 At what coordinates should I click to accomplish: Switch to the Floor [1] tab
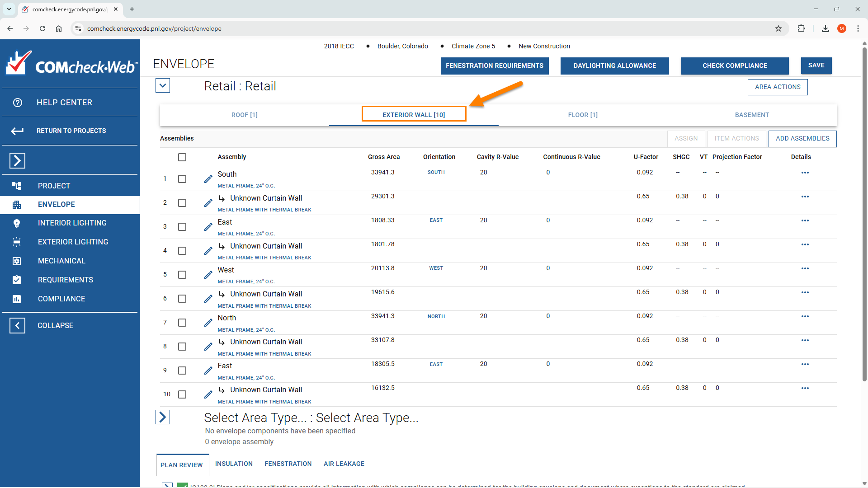click(583, 115)
